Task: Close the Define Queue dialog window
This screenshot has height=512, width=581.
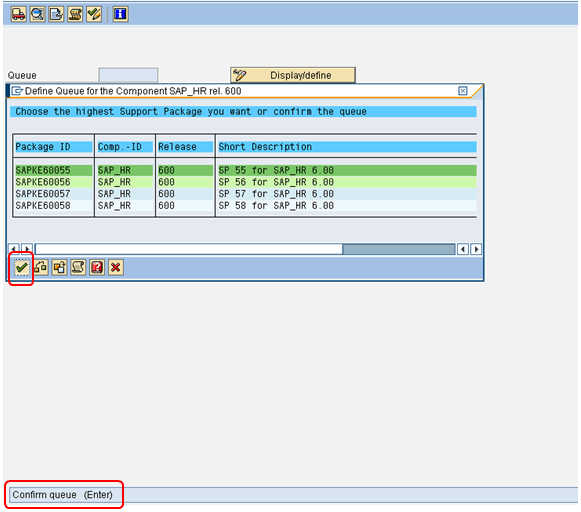Action: pos(463,91)
